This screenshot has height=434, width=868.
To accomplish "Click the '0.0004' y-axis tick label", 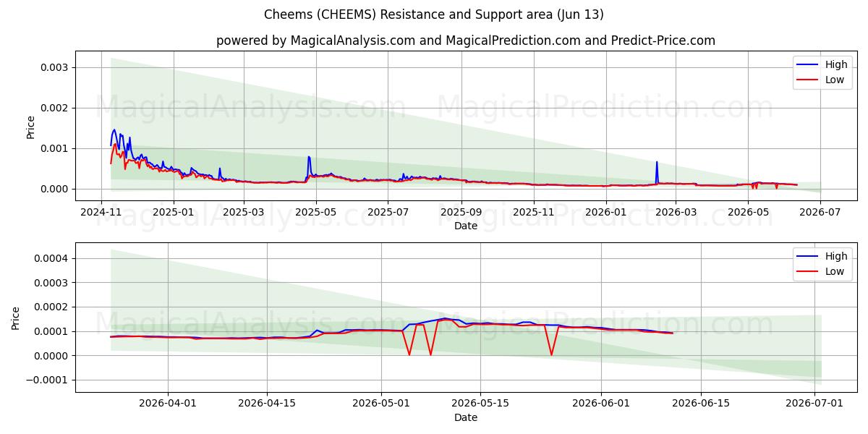I will point(51,258).
